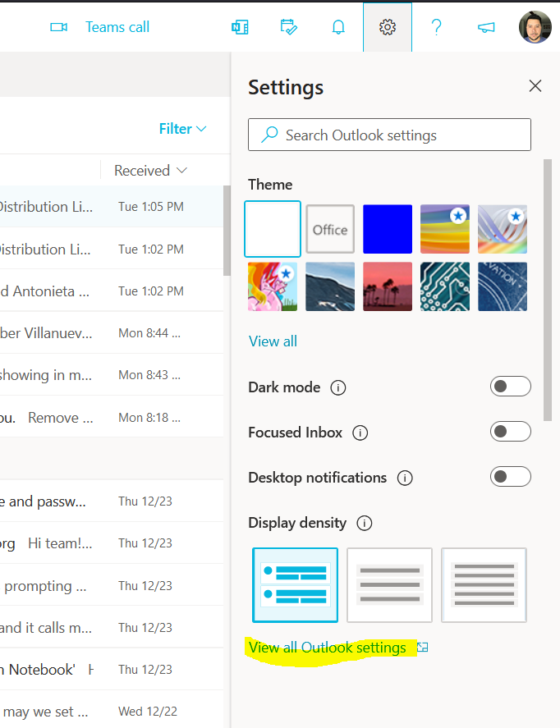560x728 pixels.
Task: Click info icon next to Dark mode
Action: (x=337, y=387)
